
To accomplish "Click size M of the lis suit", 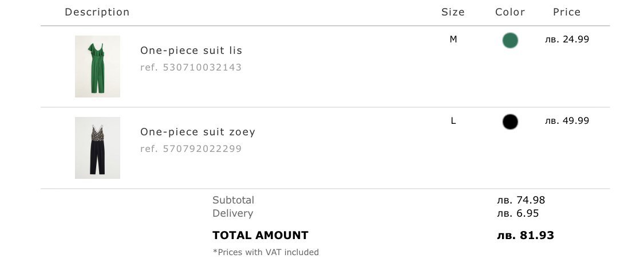I will click(x=453, y=40).
